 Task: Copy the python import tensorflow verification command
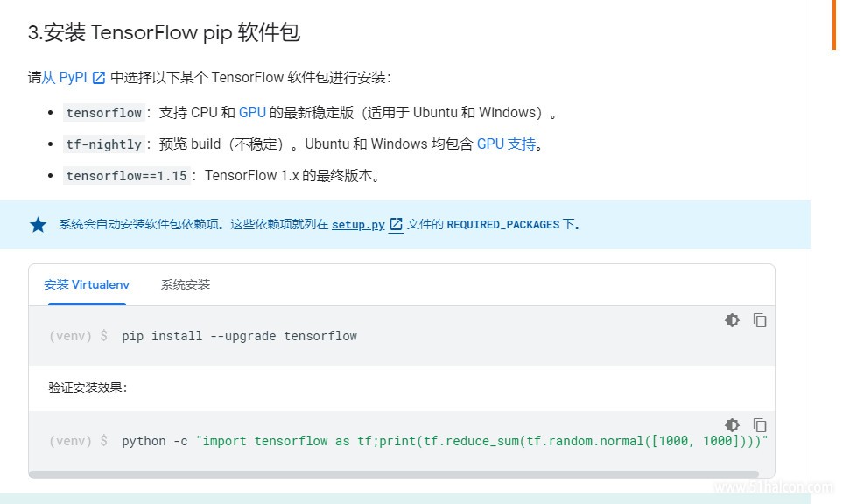pos(760,425)
